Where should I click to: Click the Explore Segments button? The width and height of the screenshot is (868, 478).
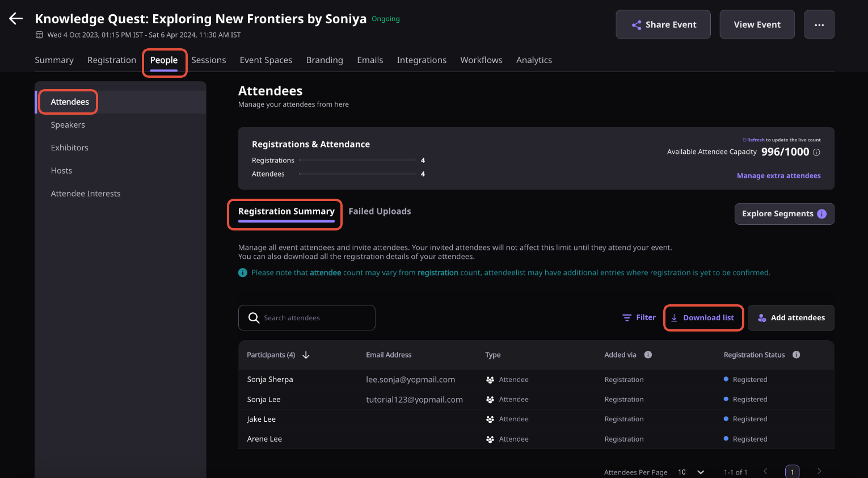pos(784,214)
